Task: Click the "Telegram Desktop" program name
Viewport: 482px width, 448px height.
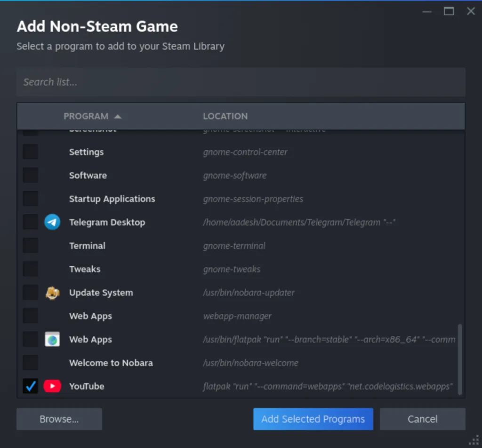Action: (x=107, y=222)
